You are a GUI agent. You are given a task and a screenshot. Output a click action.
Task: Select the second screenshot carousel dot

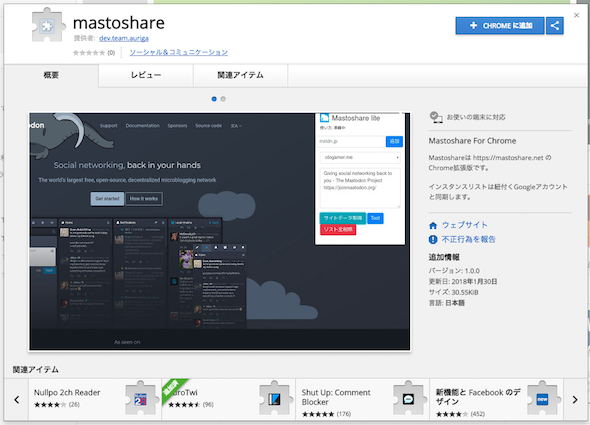click(223, 99)
